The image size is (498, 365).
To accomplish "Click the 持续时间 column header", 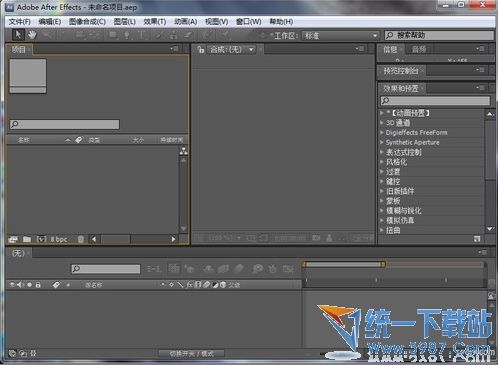I will click(x=172, y=140).
